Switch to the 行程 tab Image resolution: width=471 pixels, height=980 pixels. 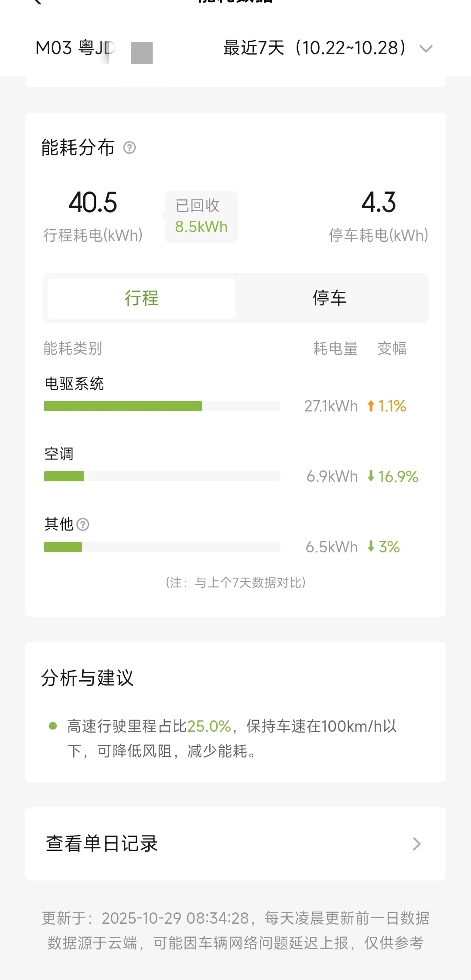pos(142,298)
